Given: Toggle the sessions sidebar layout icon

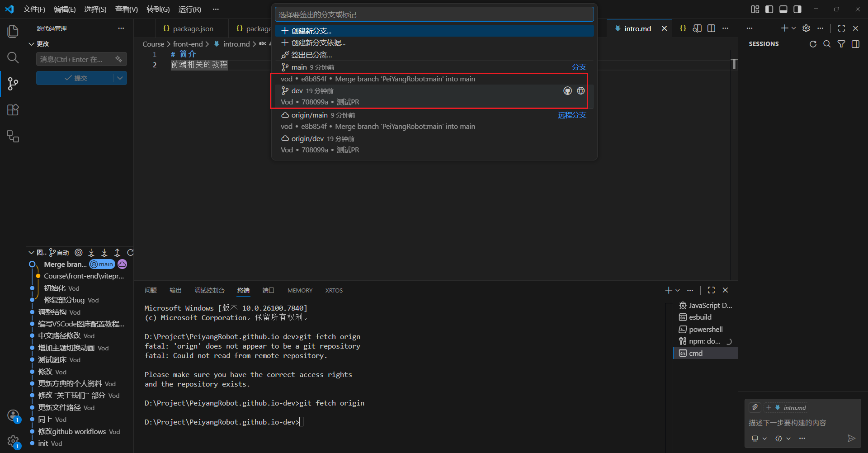Looking at the screenshot, I should coord(855,44).
